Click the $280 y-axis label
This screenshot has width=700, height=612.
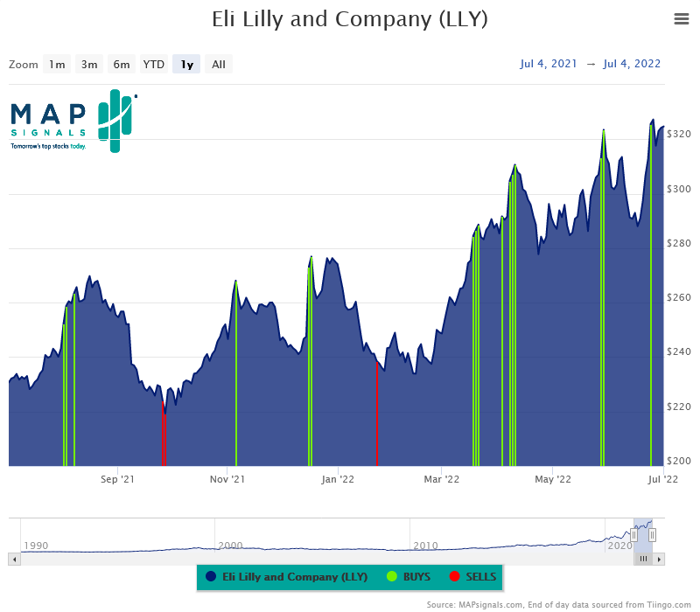679,244
